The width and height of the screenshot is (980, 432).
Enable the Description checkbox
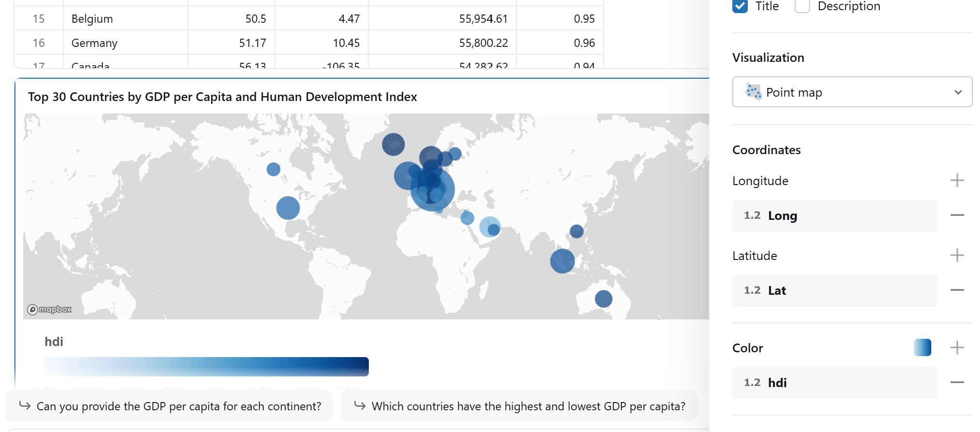tap(802, 6)
